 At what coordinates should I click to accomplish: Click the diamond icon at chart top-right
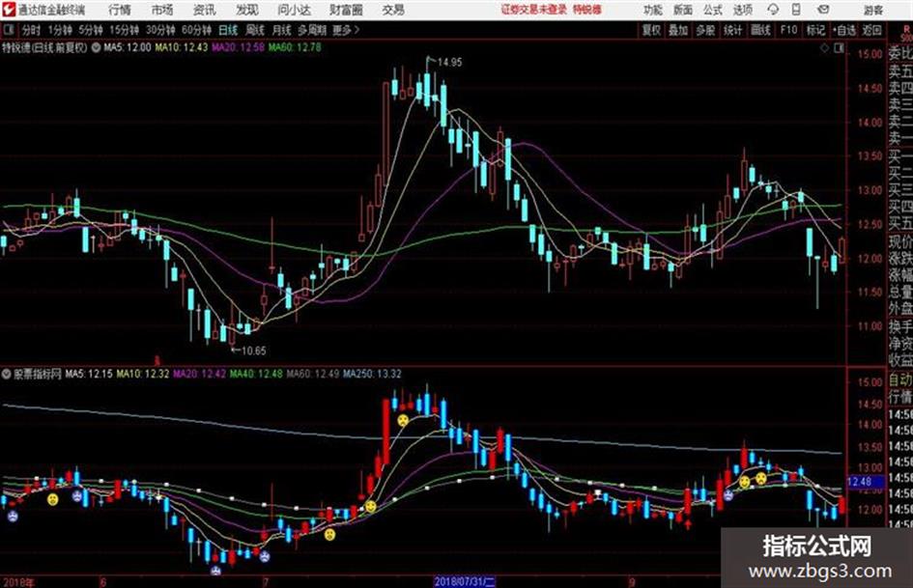(824, 49)
